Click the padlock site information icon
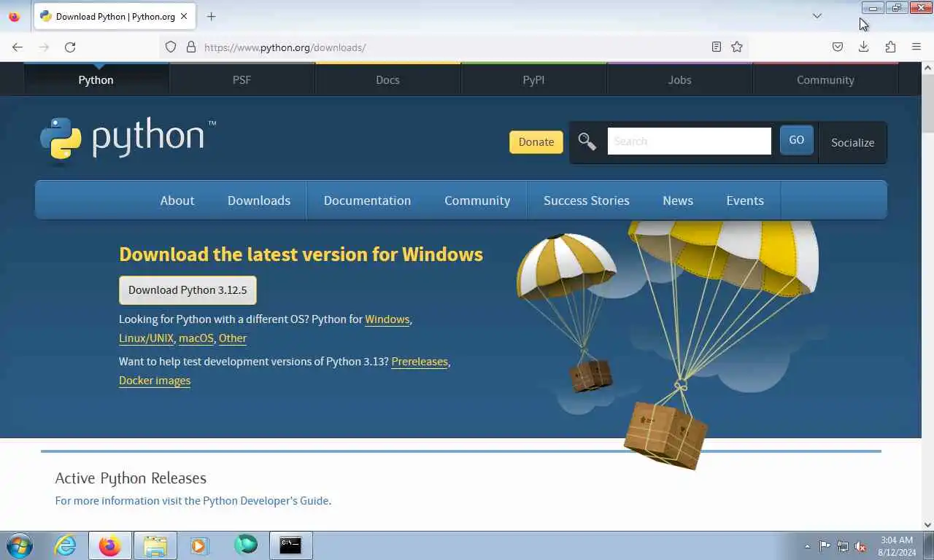934x560 pixels. coord(191,47)
